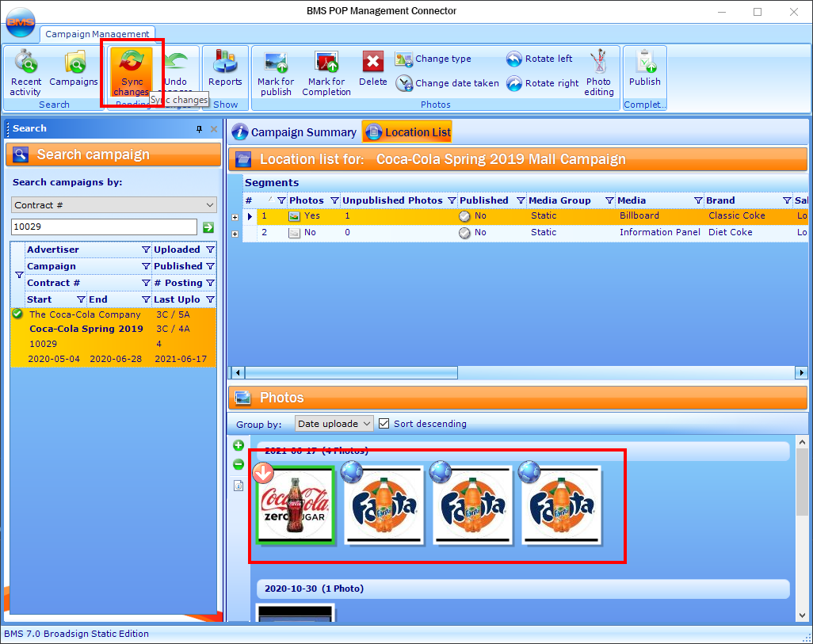Click the Sync changes button
Screen dimensions: 813x644
[132, 73]
